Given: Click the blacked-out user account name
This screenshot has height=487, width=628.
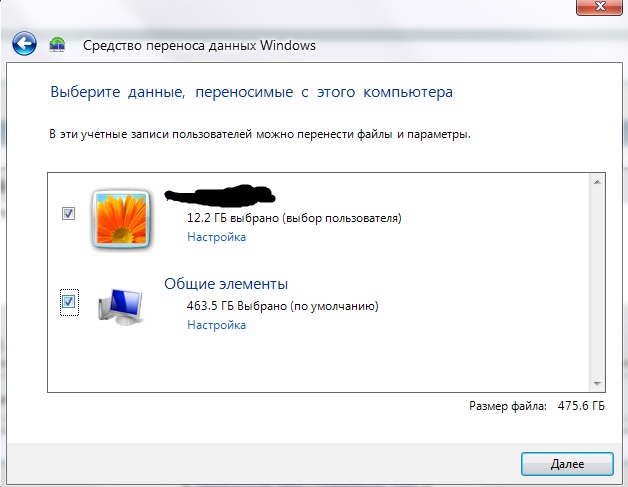Looking at the screenshot, I should pyautogui.click(x=219, y=195).
